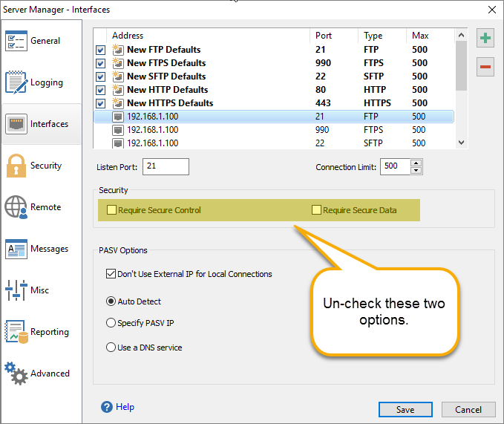
Task: Click the blue Help question mark icon
Action: click(107, 407)
